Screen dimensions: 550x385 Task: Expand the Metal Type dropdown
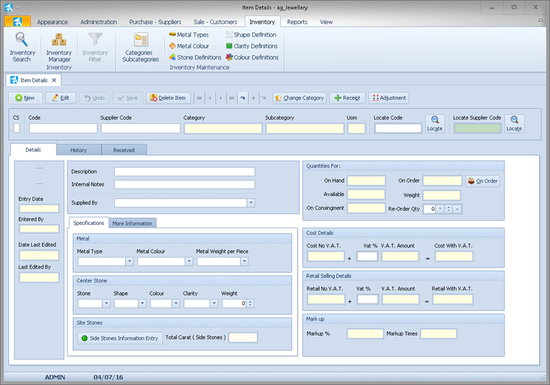pos(129,261)
